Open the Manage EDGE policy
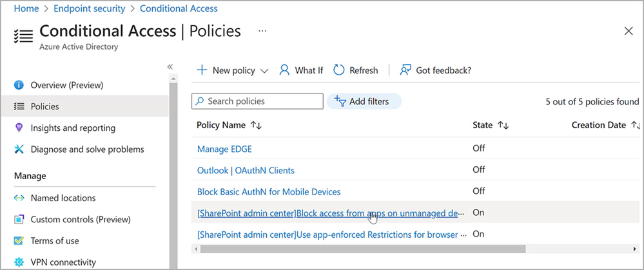The height and width of the screenshot is (270, 644). (224, 149)
